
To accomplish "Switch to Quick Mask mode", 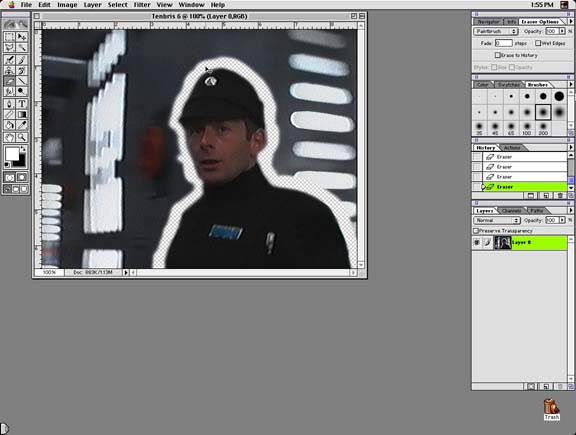I will coord(22,177).
